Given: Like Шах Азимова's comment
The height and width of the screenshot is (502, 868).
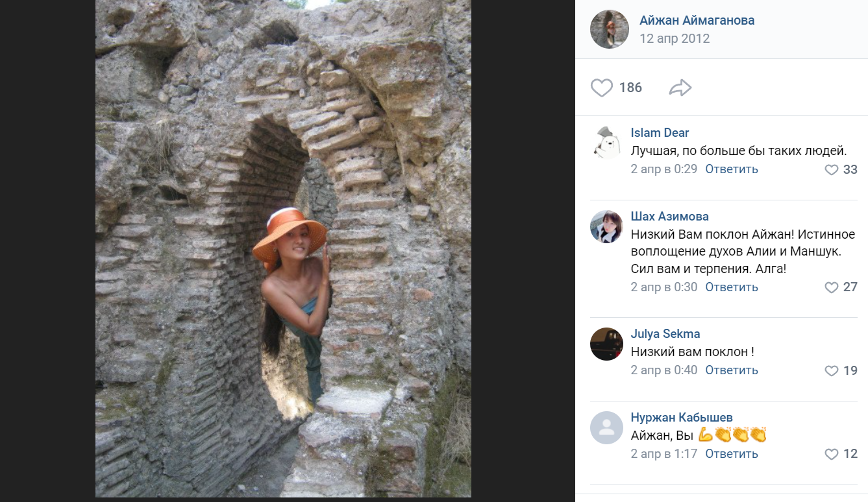Looking at the screenshot, I should 832,287.
